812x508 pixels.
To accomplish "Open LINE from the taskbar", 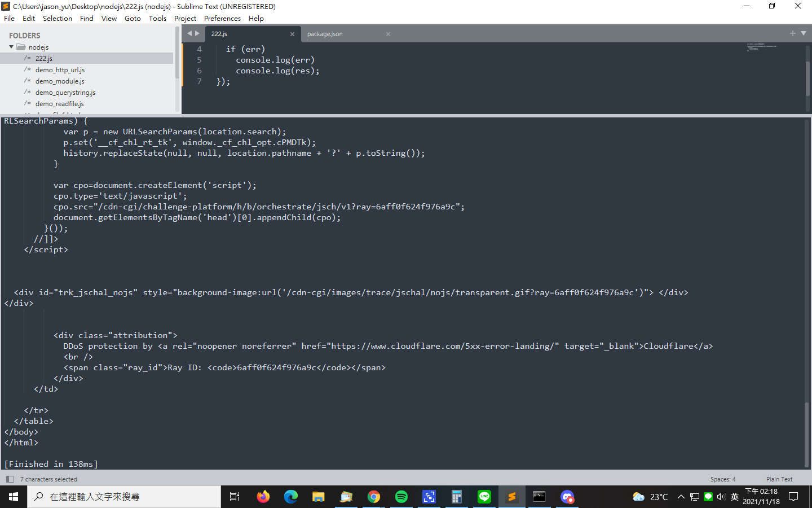I will click(484, 497).
